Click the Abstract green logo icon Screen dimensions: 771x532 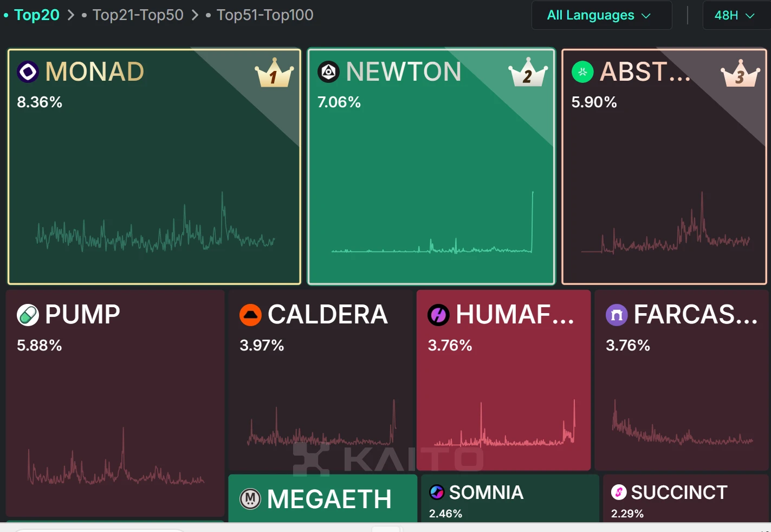pos(582,72)
